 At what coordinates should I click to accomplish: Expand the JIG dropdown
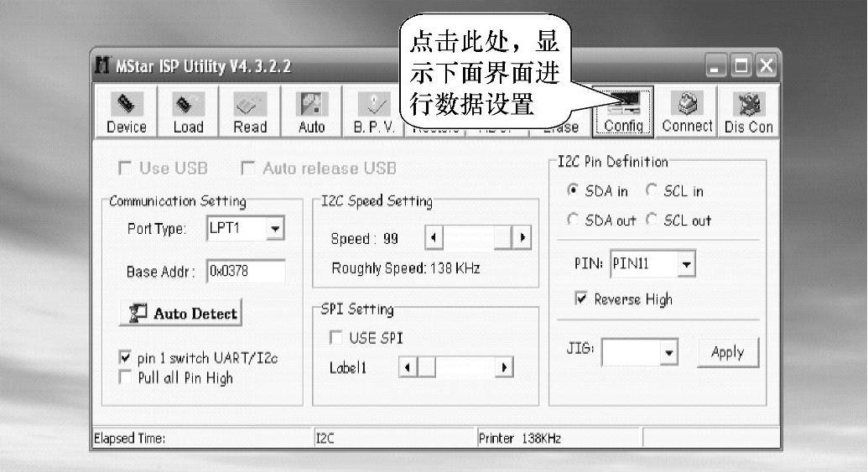click(668, 352)
